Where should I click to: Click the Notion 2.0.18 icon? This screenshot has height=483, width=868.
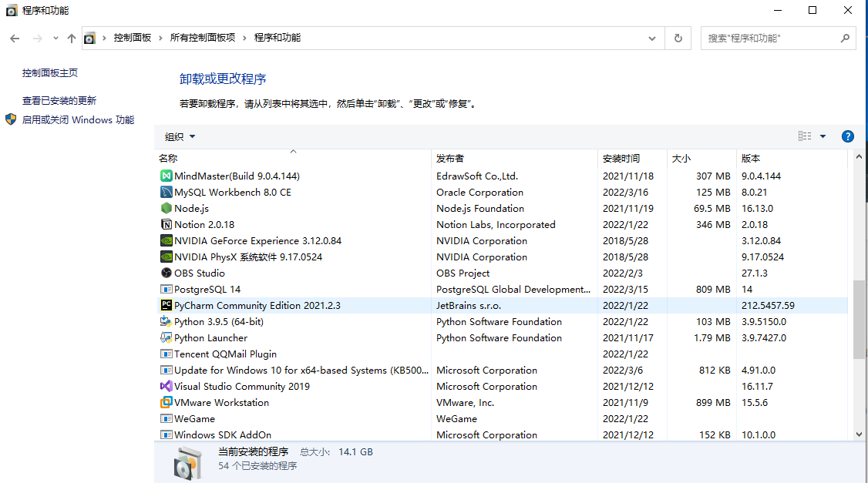[x=166, y=225]
